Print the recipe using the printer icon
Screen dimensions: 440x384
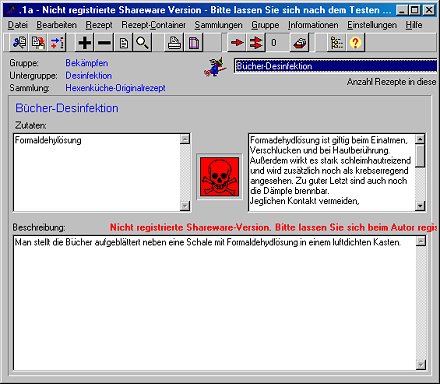point(174,43)
